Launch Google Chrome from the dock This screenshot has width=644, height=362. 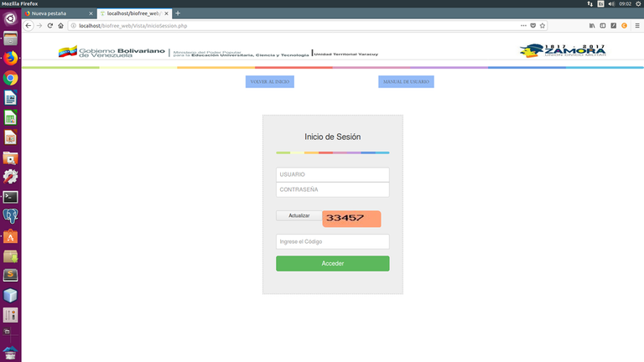(10, 78)
